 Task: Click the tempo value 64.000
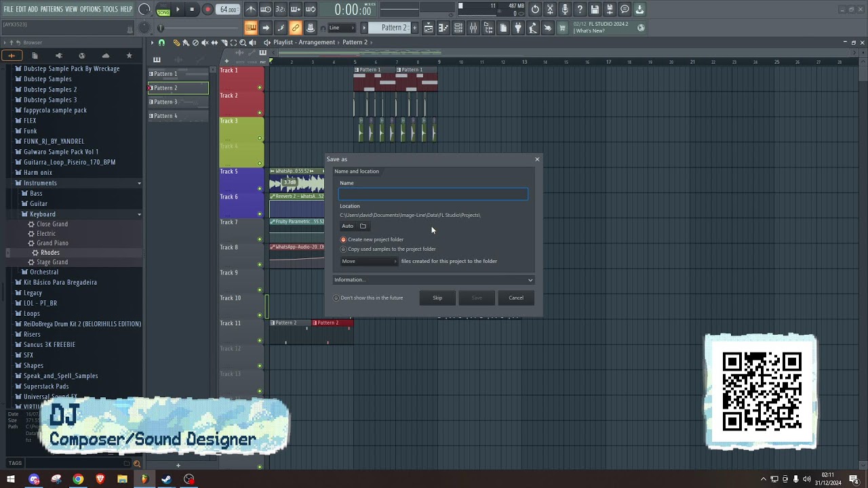pos(229,9)
